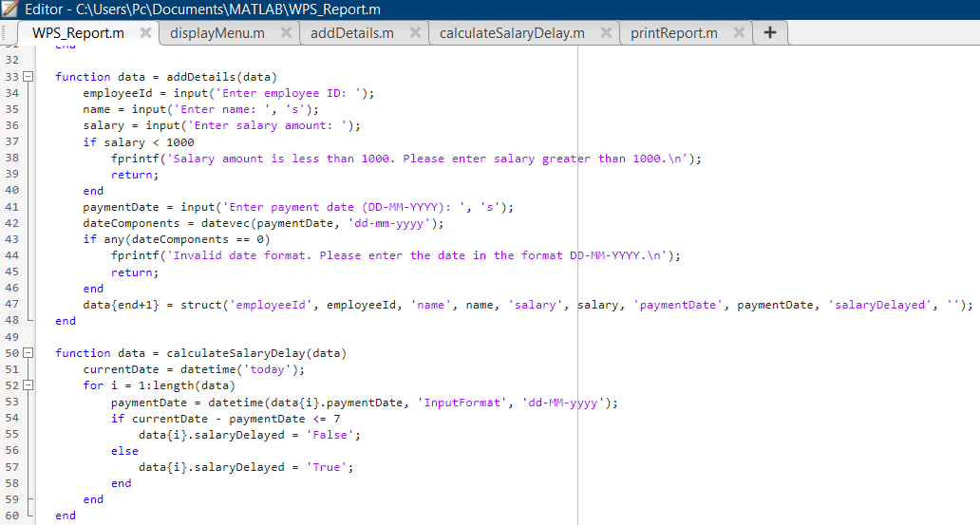Collapse the addDetails function at line 33

click(x=28, y=77)
